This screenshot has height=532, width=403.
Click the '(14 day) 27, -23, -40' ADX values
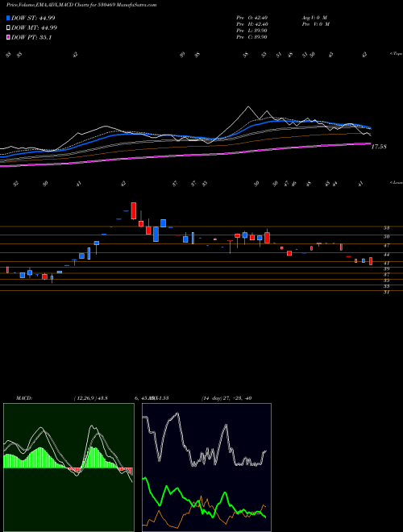(x=226, y=398)
